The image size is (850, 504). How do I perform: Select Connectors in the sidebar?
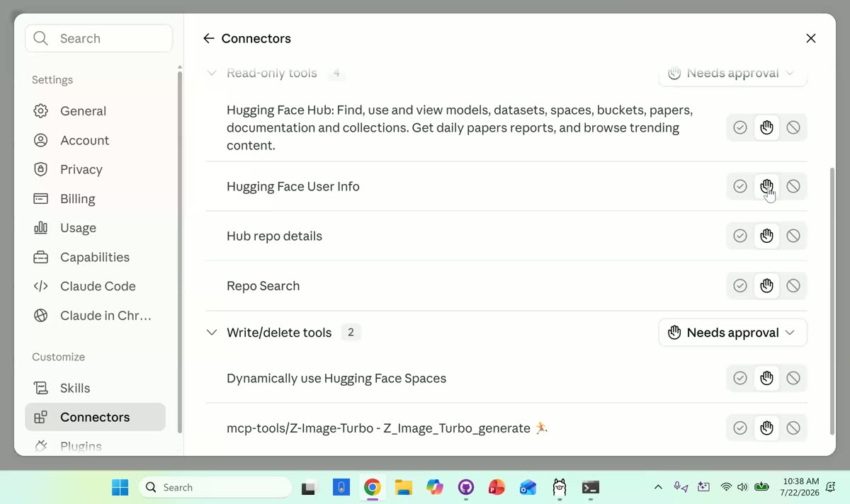tap(95, 417)
